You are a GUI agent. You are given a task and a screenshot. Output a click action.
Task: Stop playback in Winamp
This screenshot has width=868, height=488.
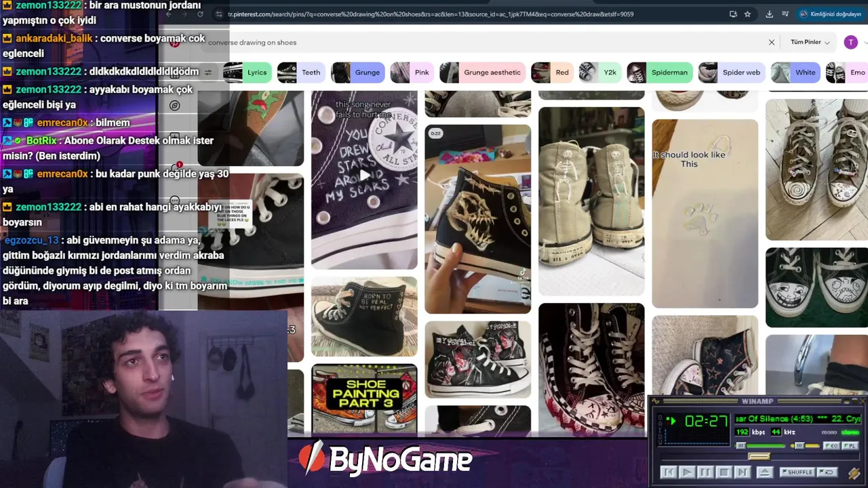724,472
